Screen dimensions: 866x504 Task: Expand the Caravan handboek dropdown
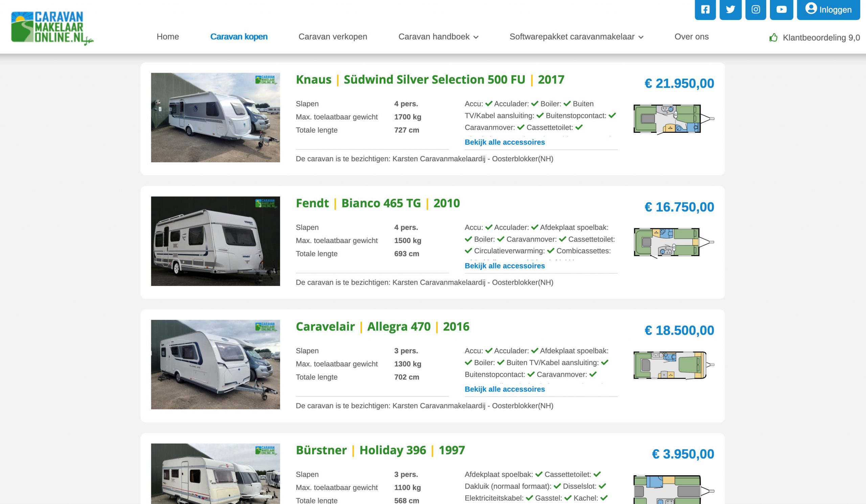click(x=438, y=37)
